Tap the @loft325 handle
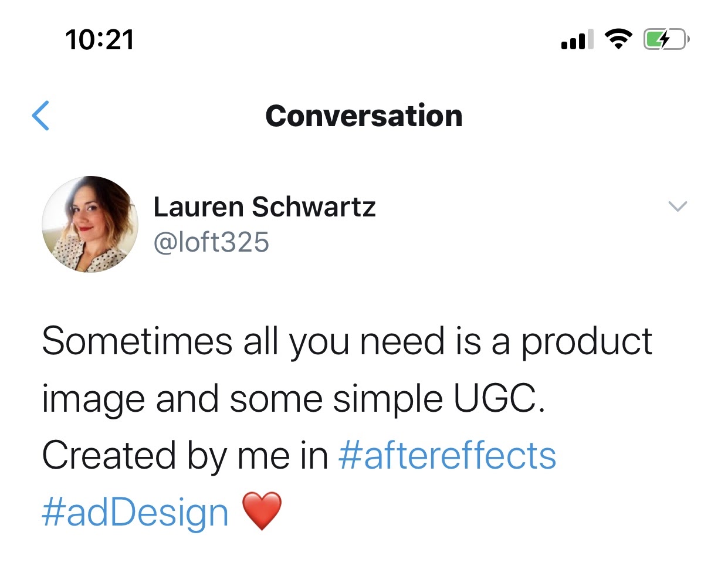The image size is (728, 566). coord(211,242)
